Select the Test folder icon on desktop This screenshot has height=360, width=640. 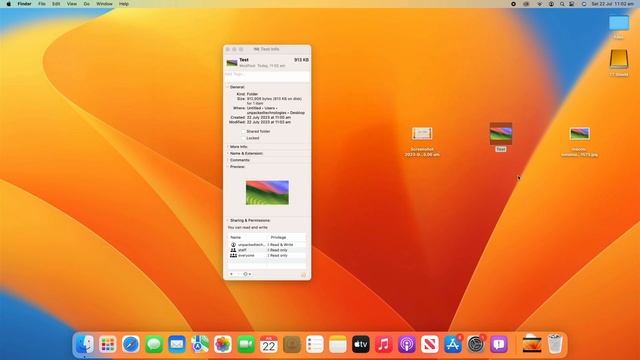click(501, 133)
